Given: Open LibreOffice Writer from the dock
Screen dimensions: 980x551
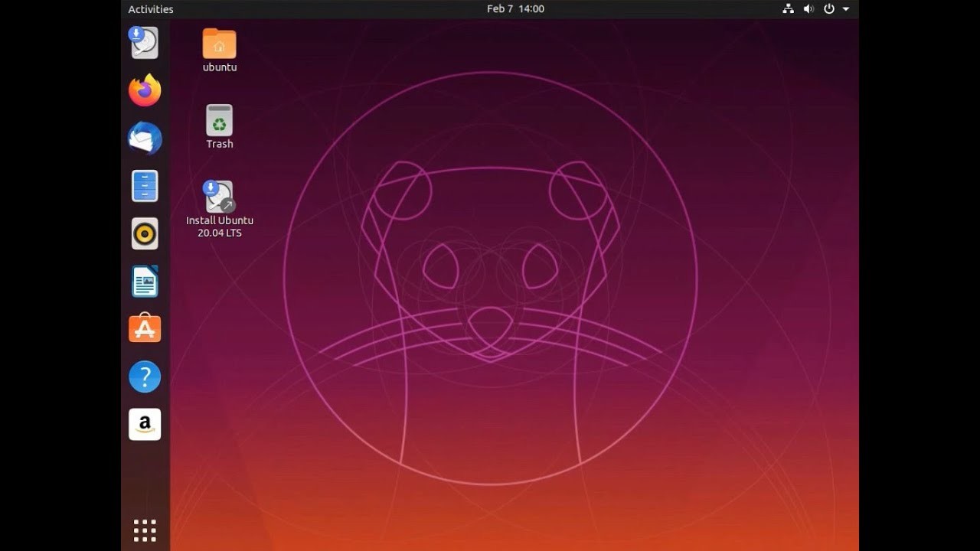Looking at the screenshot, I should [x=145, y=282].
